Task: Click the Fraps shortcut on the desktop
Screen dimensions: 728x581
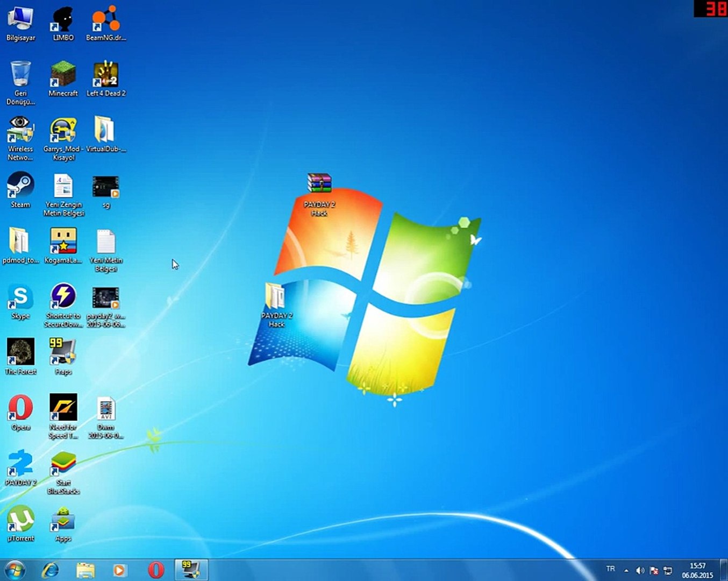Action: pos(63,357)
